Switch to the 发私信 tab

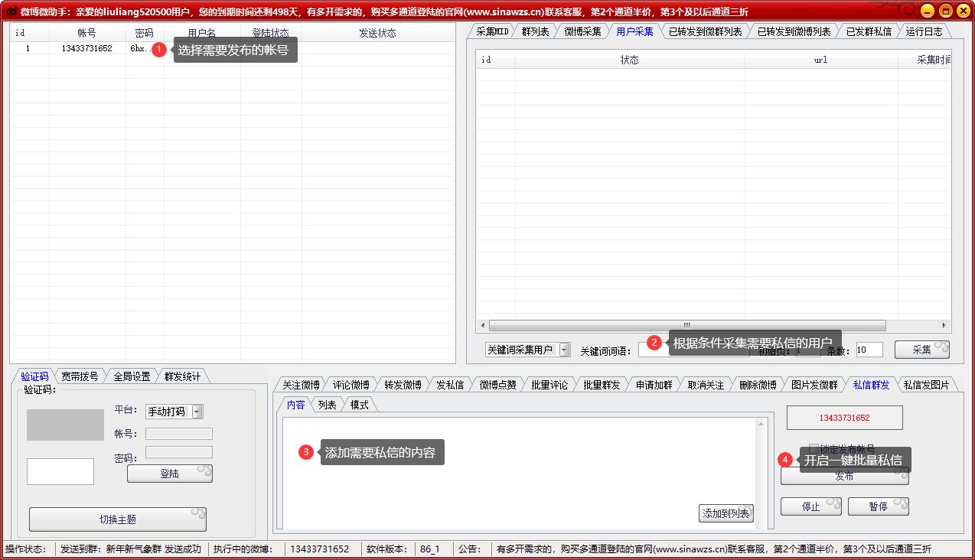click(450, 385)
